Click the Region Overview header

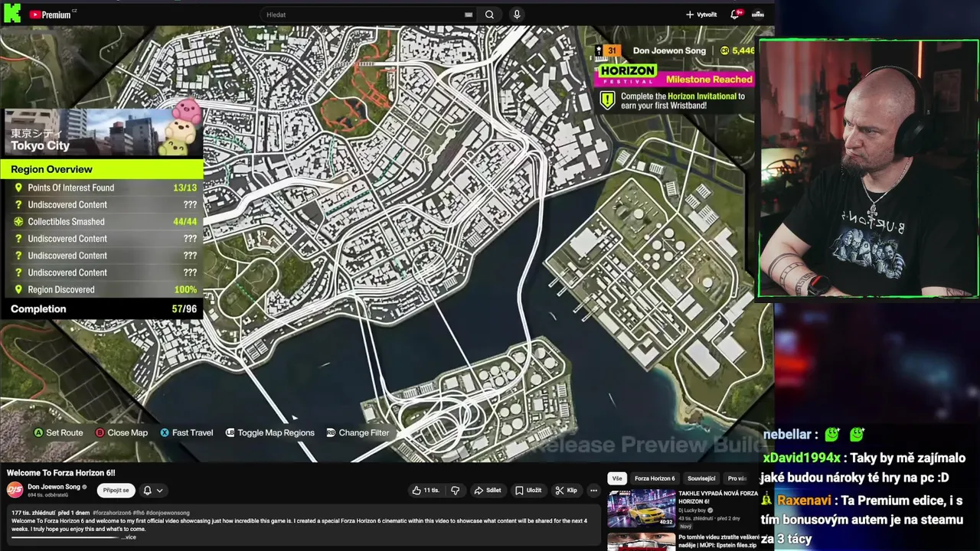(102, 169)
